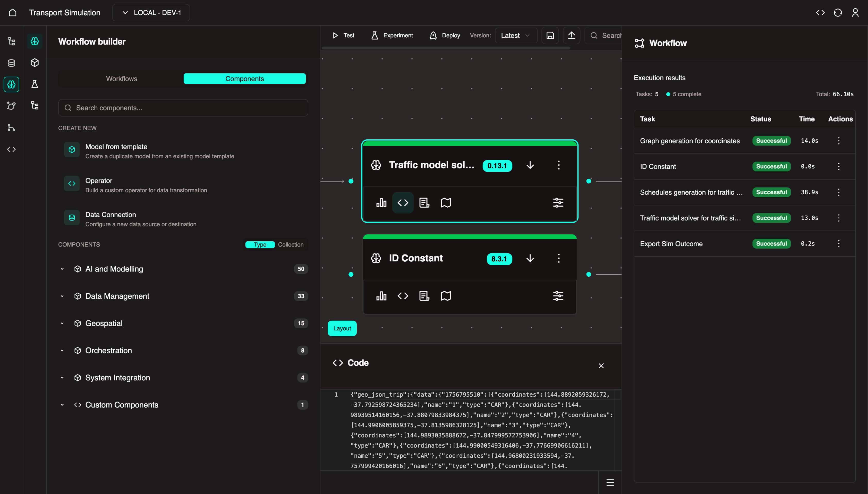Expand the AI and Modelling group
This screenshot has width=868, height=494.
tap(183, 269)
